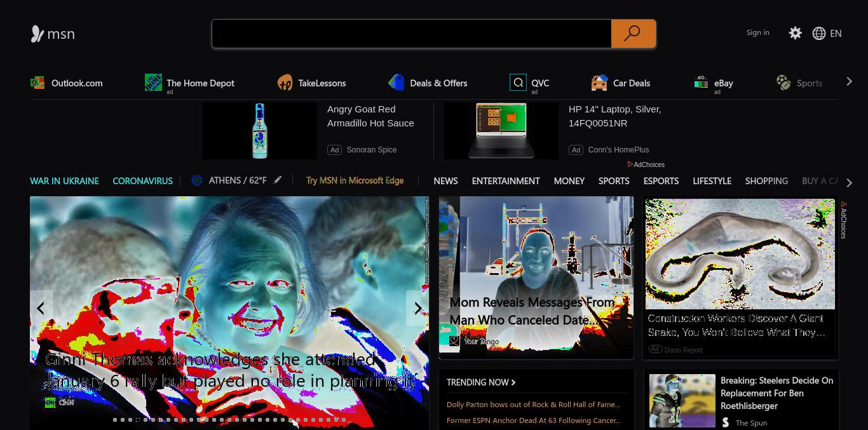This screenshot has height=430, width=868.
Task: Click the eBay gift icon
Action: tap(702, 83)
